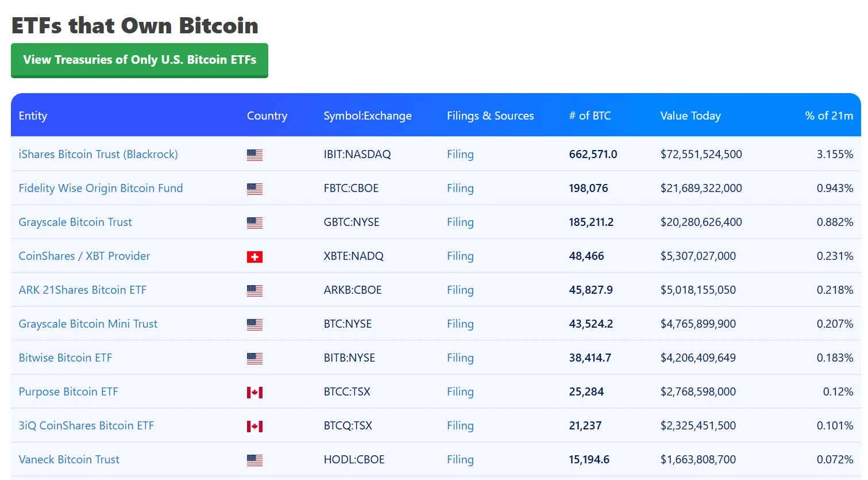868x480 pixels.
Task: Click the Filings & Sources column header
Action: [491, 116]
